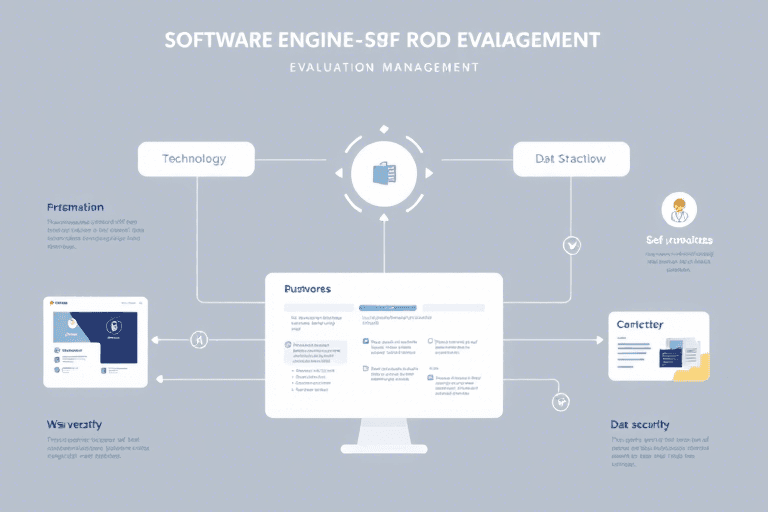
Task: Select the Technology box
Action: 194,158
